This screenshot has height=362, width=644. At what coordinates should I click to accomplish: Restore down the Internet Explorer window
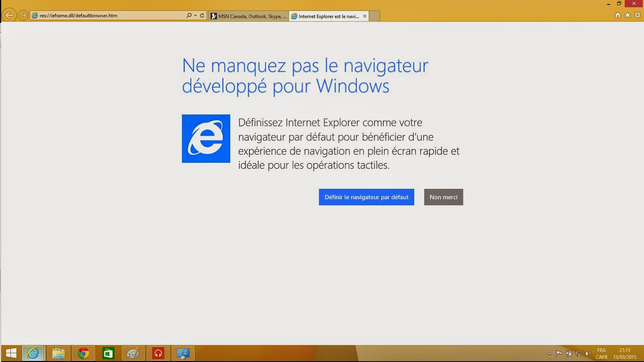click(x=619, y=4)
